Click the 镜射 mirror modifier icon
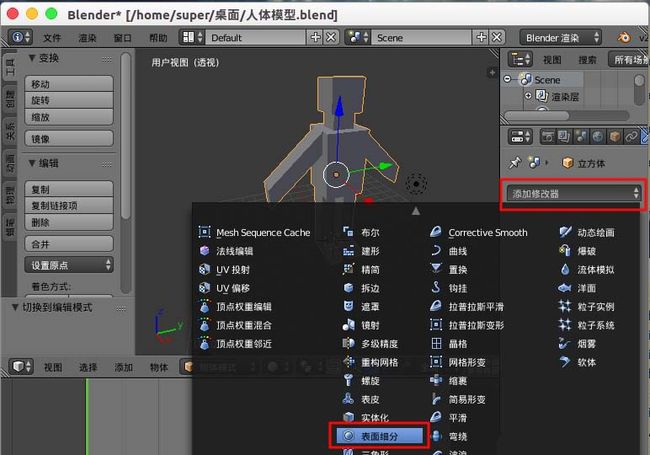650x455 pixels. click(x=349, y=325)
